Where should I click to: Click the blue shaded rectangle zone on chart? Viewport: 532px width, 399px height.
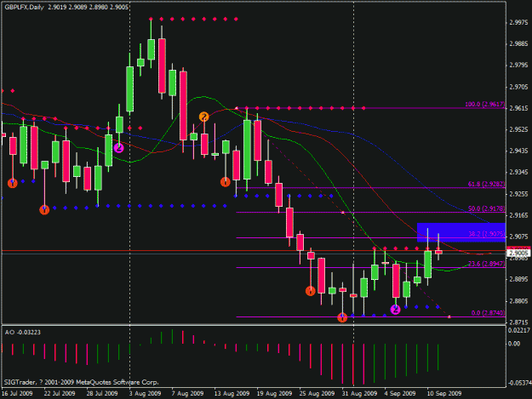(461, 232)
